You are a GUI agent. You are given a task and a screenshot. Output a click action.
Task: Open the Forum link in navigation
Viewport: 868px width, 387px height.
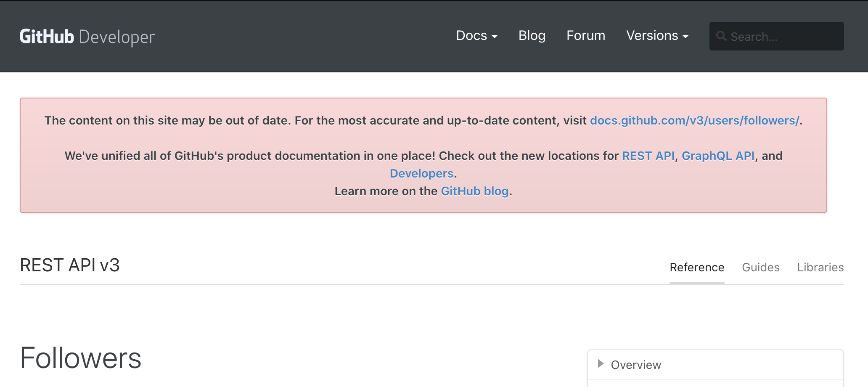point(586,36)
